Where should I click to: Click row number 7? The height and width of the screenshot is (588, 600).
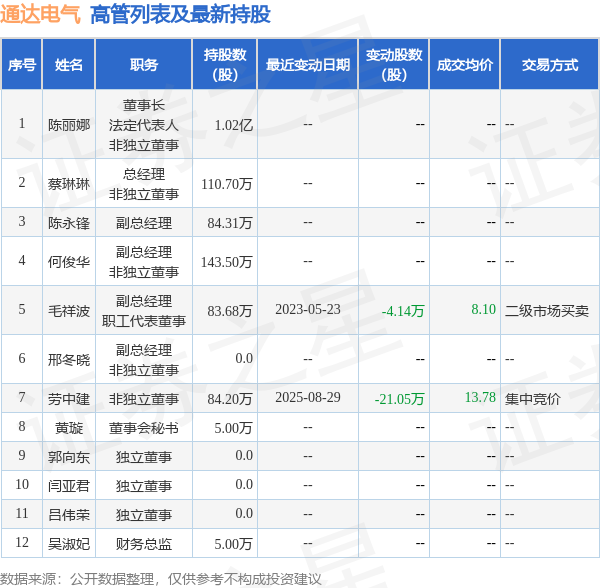[22, 397]
